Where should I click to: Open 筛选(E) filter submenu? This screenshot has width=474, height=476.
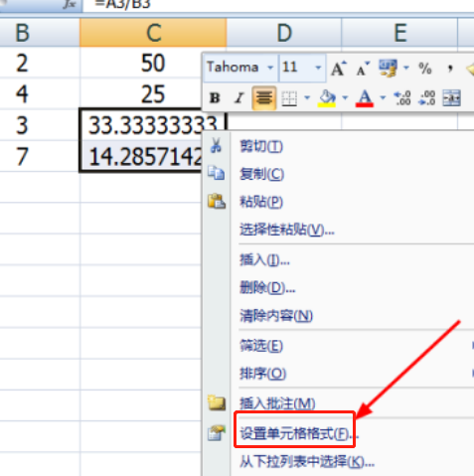click(x=338, y=346)
